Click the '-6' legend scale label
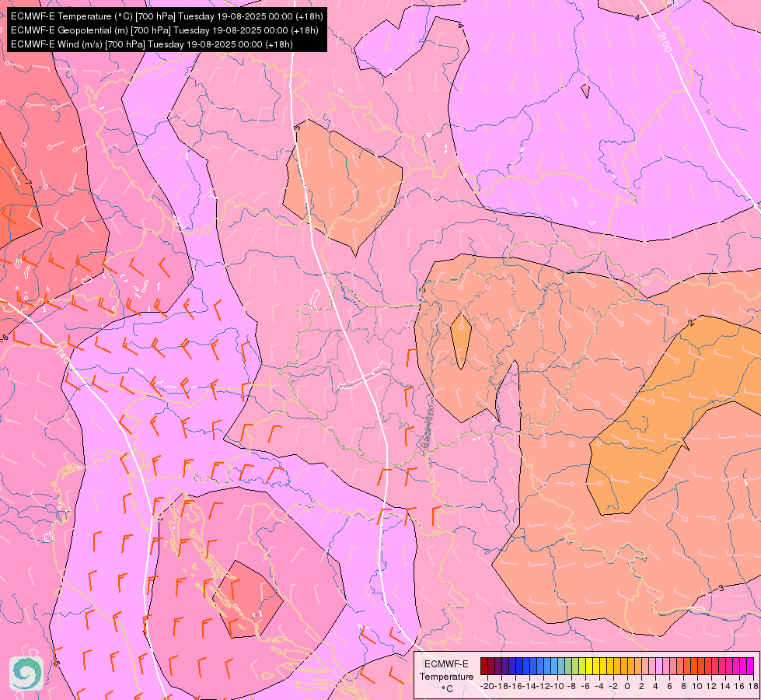 tap(585, 687)
